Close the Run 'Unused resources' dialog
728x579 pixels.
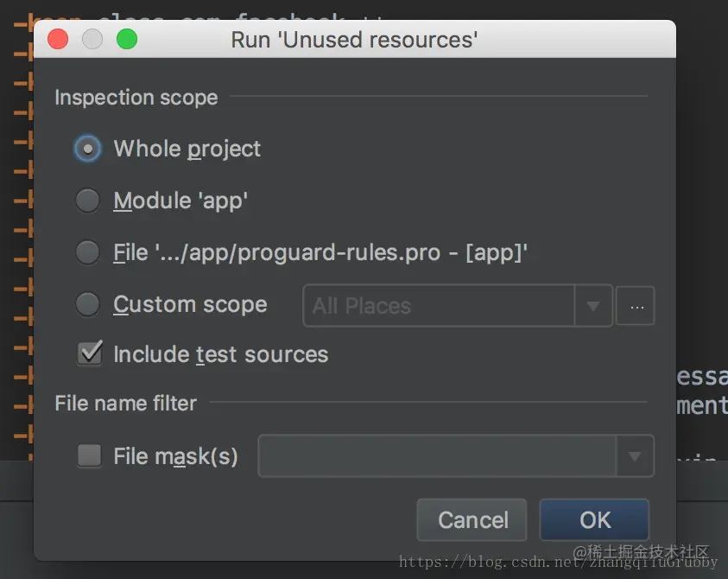(58, 39)
